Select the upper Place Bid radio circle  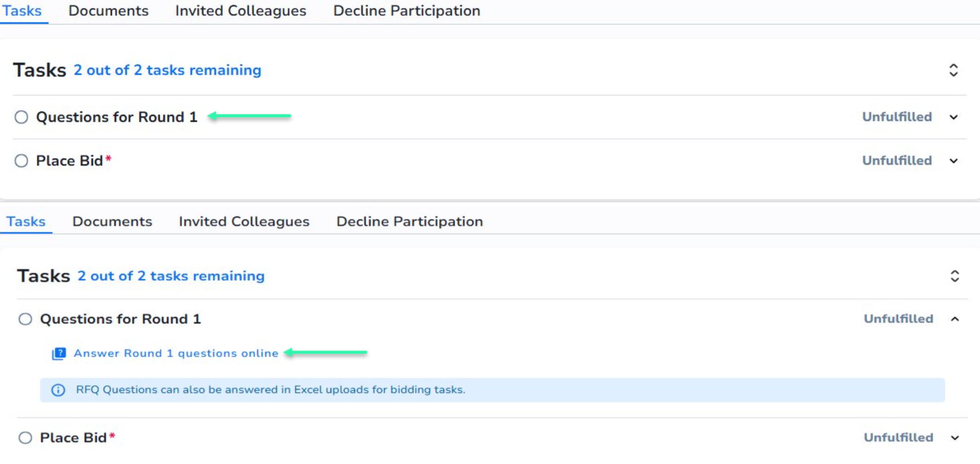tap(21, 161)
